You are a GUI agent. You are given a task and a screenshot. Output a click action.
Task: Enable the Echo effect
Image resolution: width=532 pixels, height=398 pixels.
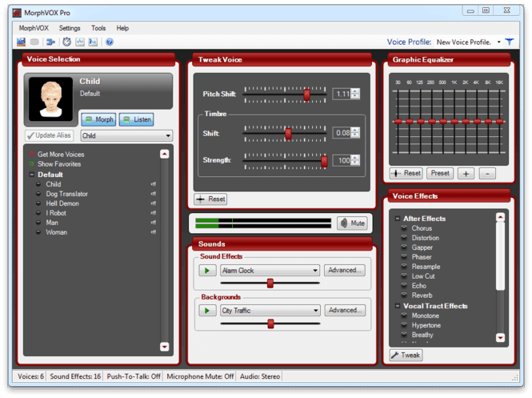click(404, 286)
